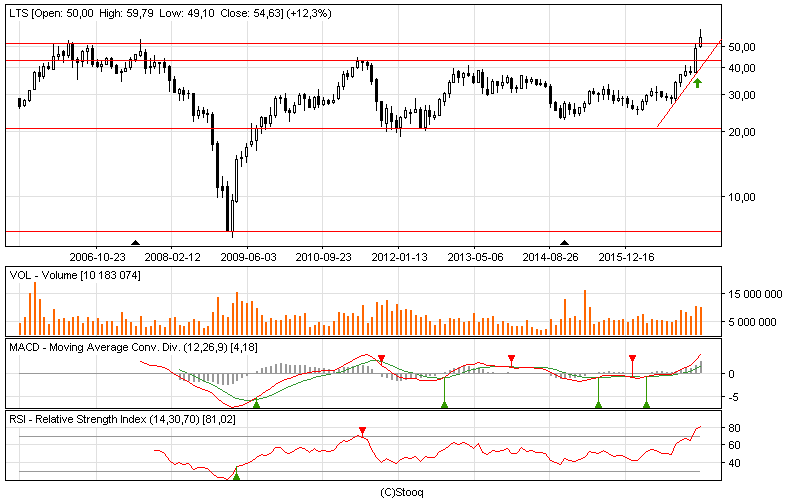This screenshot has width=800, height=500.
Task: Click the latest green MACD buy triangle
Action: pos(646,404)
